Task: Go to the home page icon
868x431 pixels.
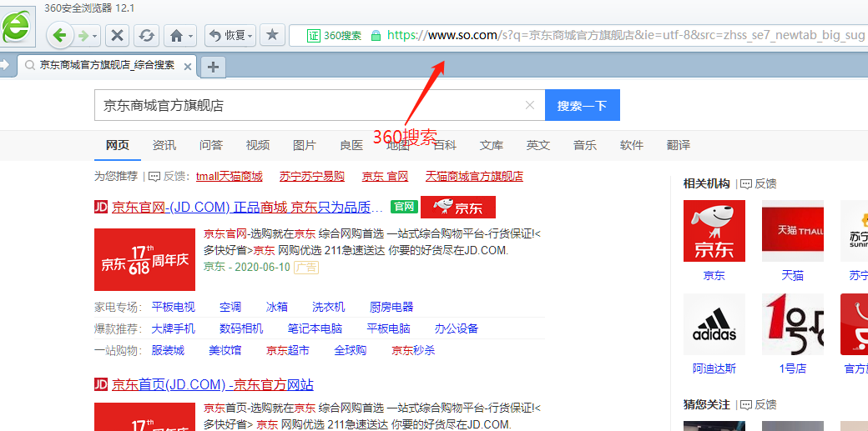Action: tap(177, 36)
